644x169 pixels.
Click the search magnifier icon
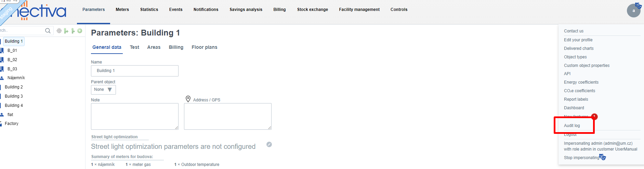[48, 31]
